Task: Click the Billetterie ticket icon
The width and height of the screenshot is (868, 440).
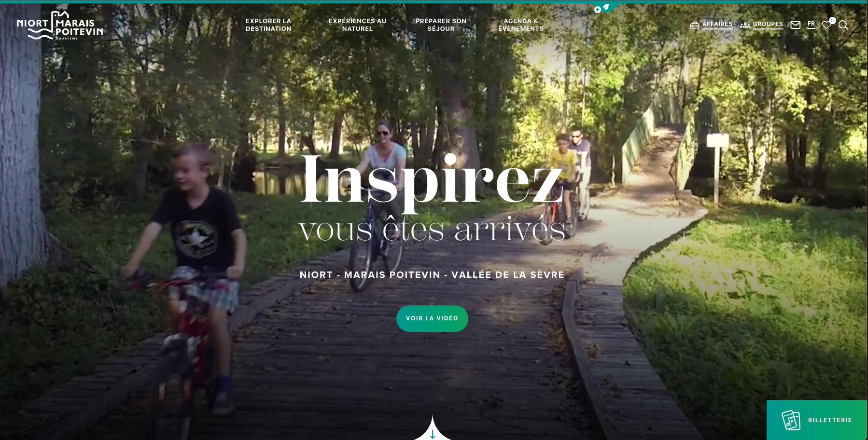Action: pos(791,420)
